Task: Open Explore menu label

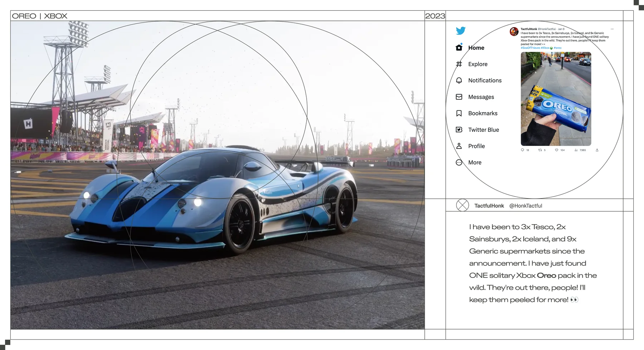Action: [x=478, y=64]
